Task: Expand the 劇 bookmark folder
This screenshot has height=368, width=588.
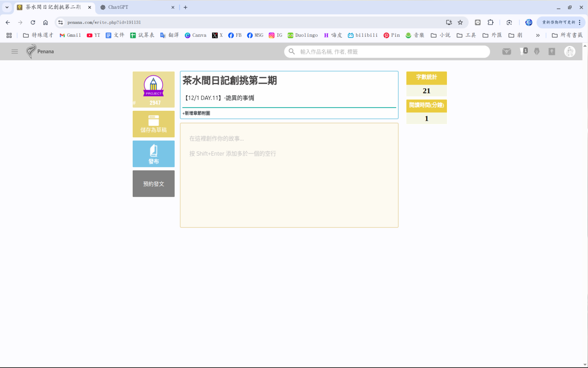Action: click(515, 35)
